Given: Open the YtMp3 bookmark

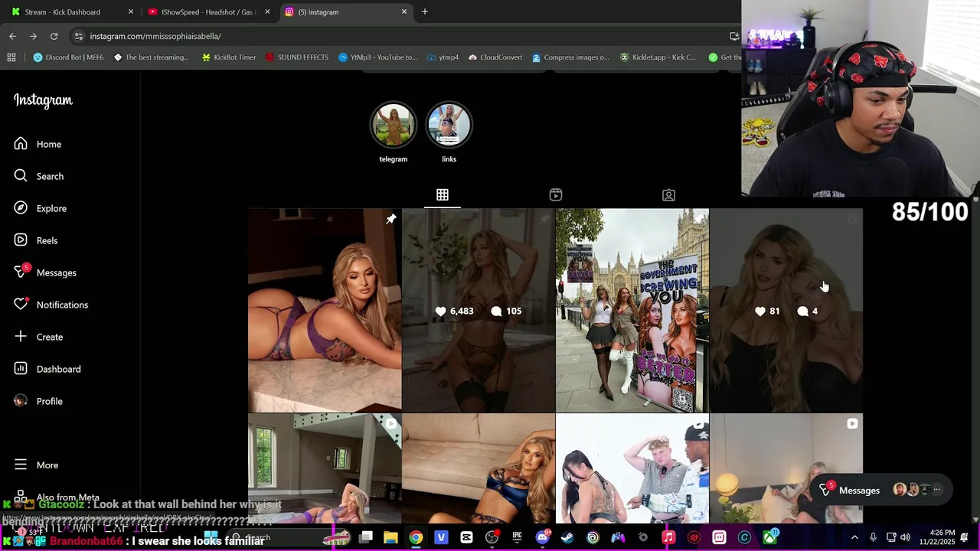Looking at the screenshot, I should coord(377,57).
